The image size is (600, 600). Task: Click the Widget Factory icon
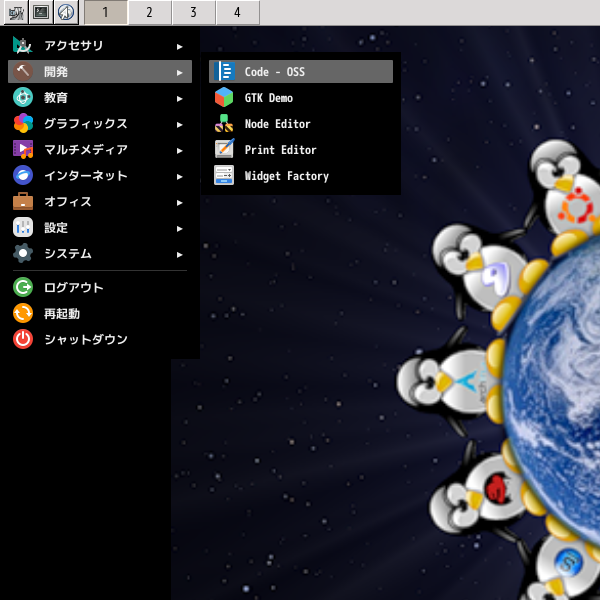pyautogui.click(x=224, y=176)
